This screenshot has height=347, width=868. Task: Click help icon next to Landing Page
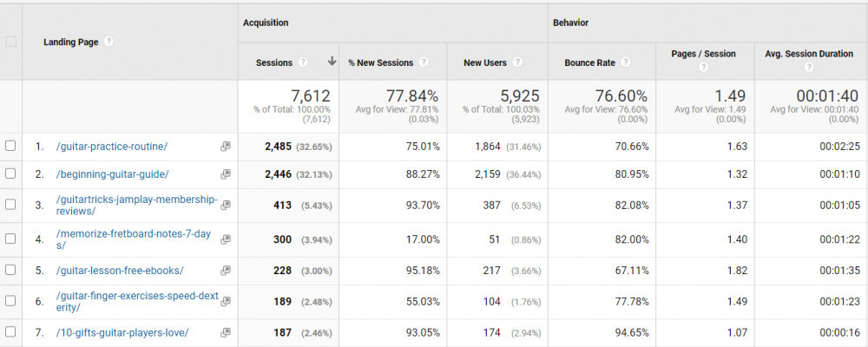coord(109,42)
